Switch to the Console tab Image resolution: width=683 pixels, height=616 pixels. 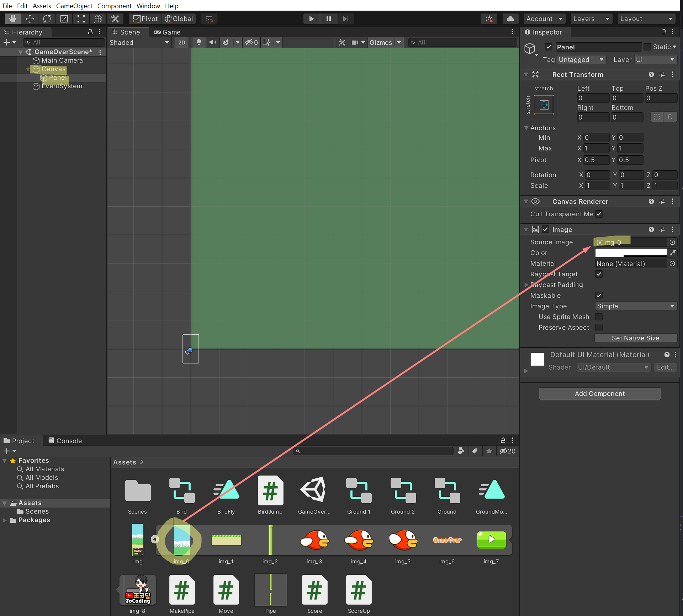coord(65,441)
